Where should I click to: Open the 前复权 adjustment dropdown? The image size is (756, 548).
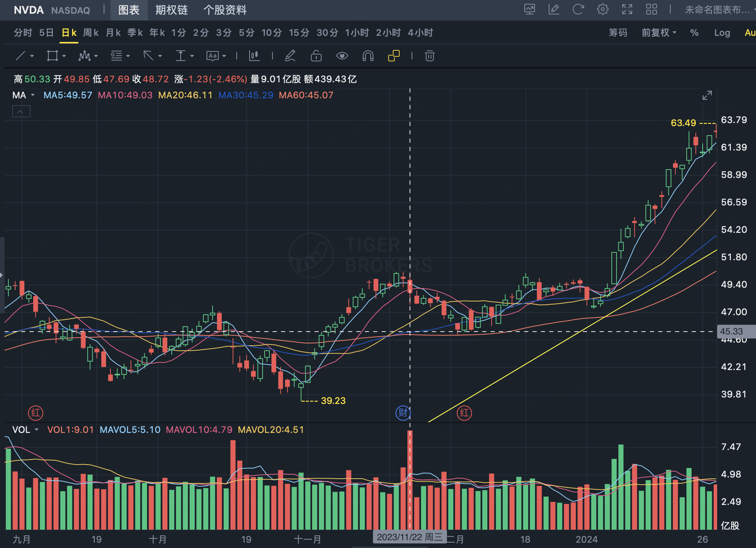tap(658, 33)
